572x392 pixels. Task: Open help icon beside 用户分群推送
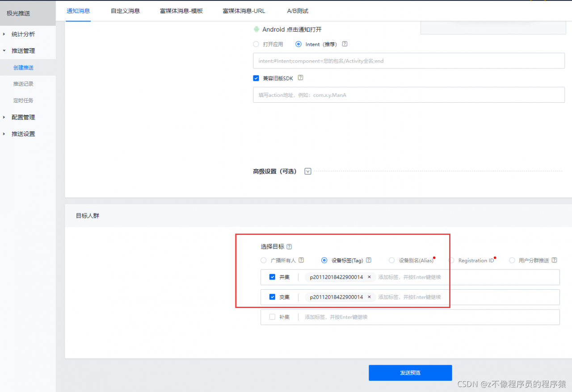(x=555, y=260)
